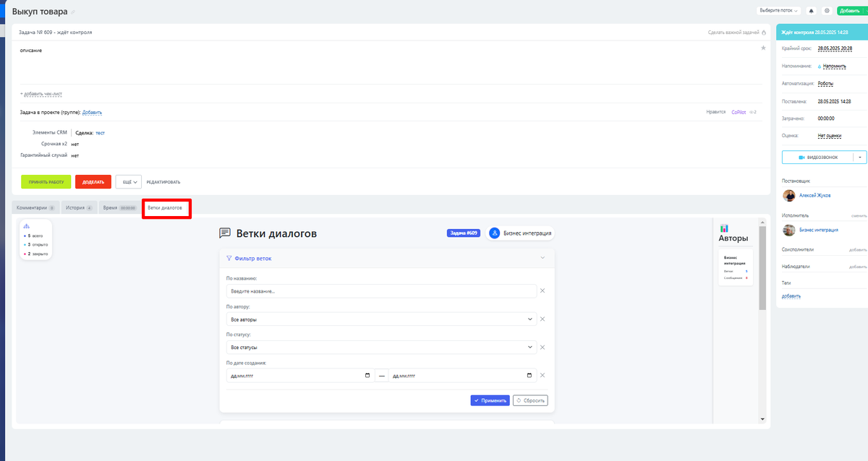Open the calendar picker of the start date
This screenshot has width=868, height=461.
[367, 376]
